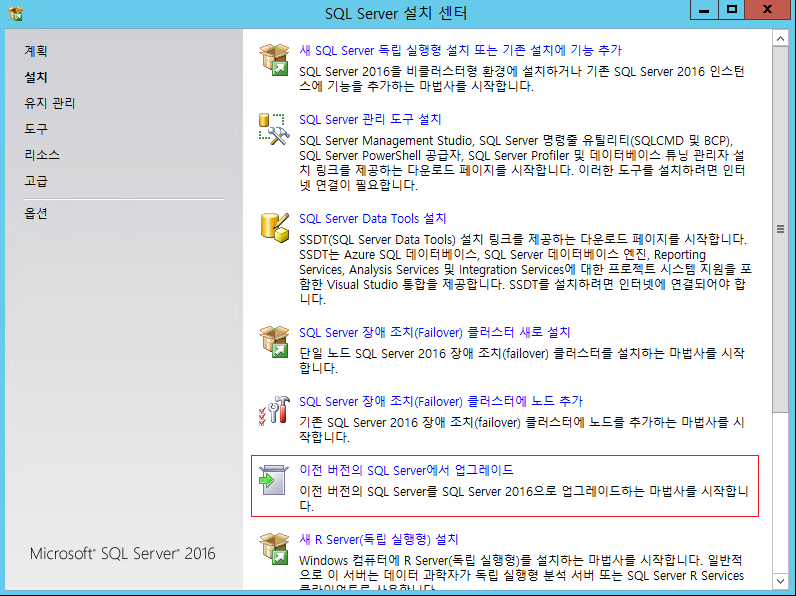Click the scrollbar down arrow

tap(780, 581)
